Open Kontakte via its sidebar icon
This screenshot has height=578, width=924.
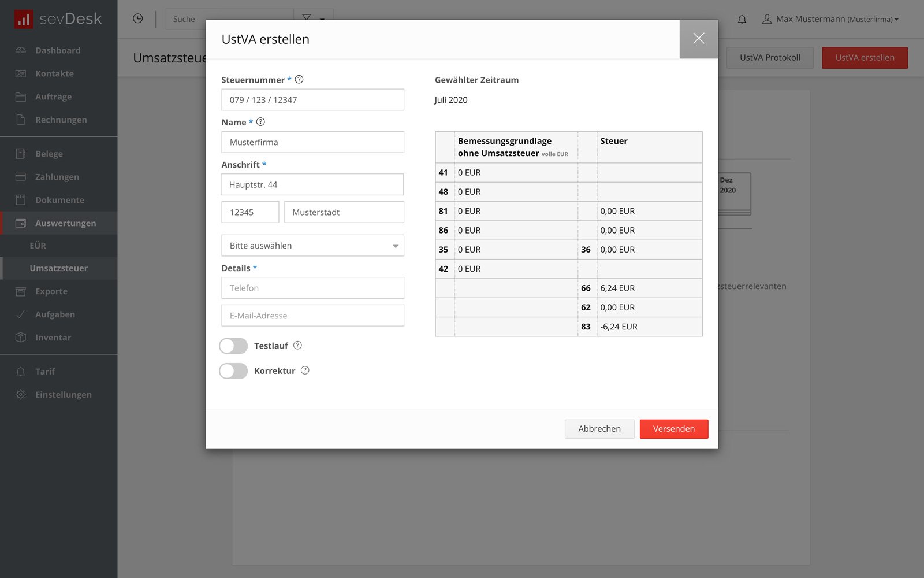point(21,73)
